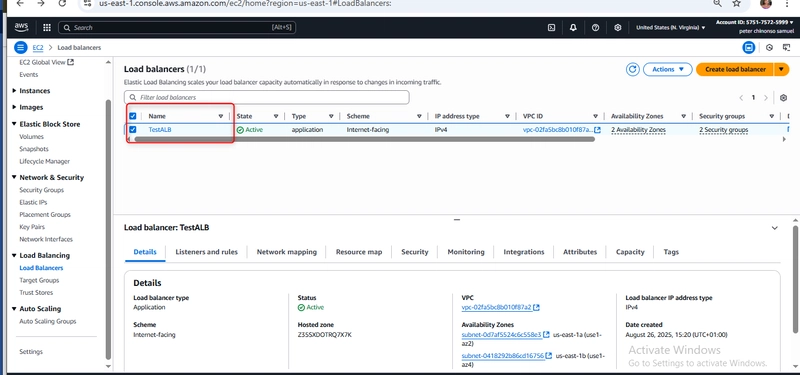Open the browser three-dot menu
Image resolution: width=800 pixels, height=375 pixels.
point(788,4)
